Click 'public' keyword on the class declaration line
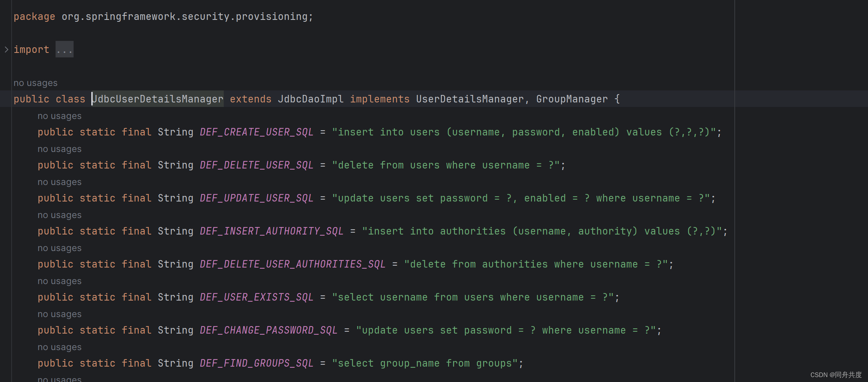868x382 pixels. 32,99
